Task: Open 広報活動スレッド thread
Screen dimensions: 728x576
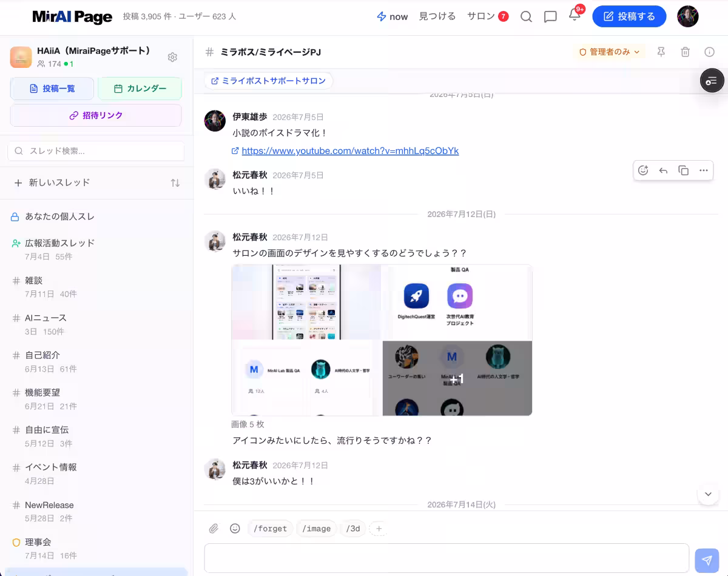Action: tap(97, 249)
